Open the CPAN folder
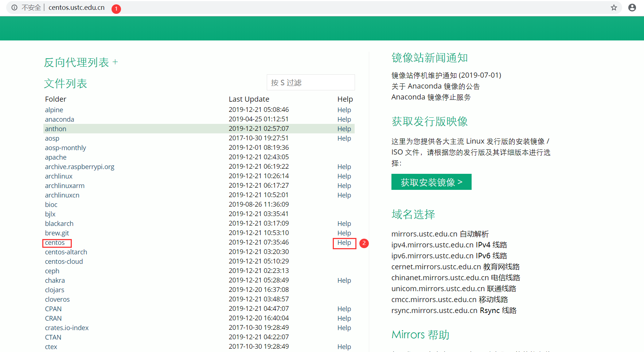Screen dimensions: 644x352 click(53, 309)
